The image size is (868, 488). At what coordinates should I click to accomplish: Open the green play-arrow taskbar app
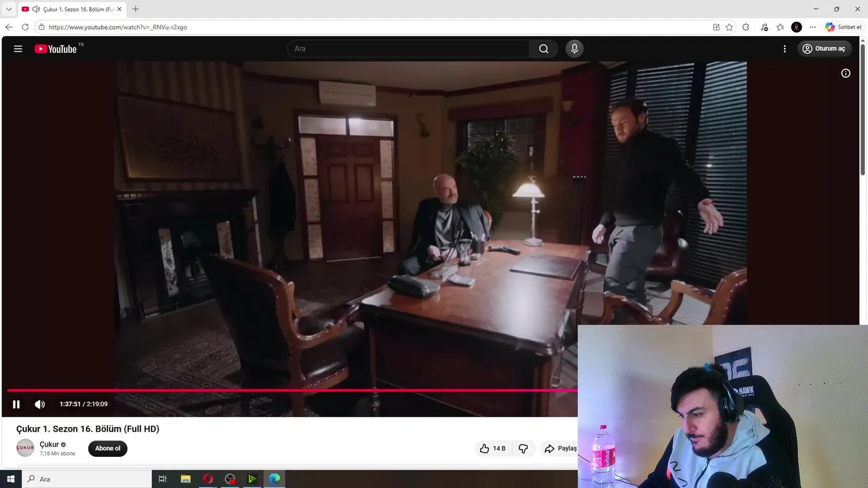pyautogui.click(x=252, y=479)
